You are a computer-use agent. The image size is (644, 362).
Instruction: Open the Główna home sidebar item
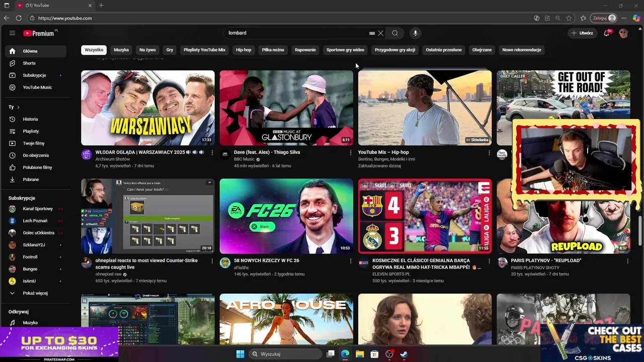coord(35,51)
